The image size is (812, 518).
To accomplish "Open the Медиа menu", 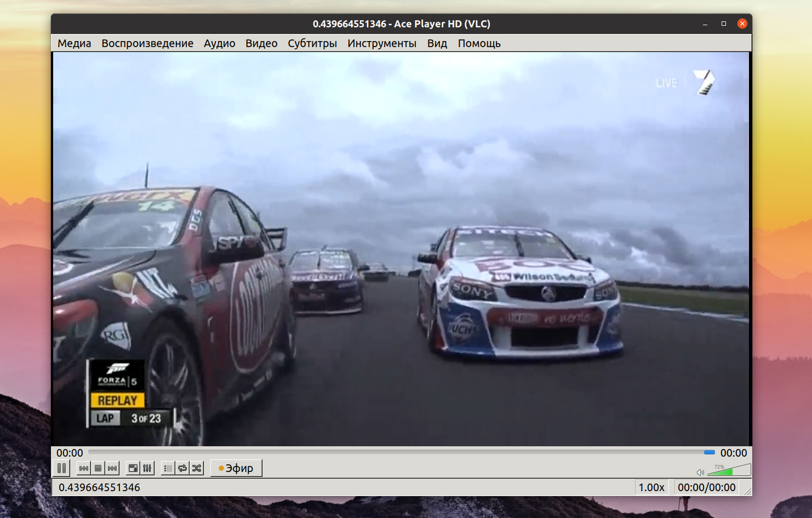I will 75,43.
